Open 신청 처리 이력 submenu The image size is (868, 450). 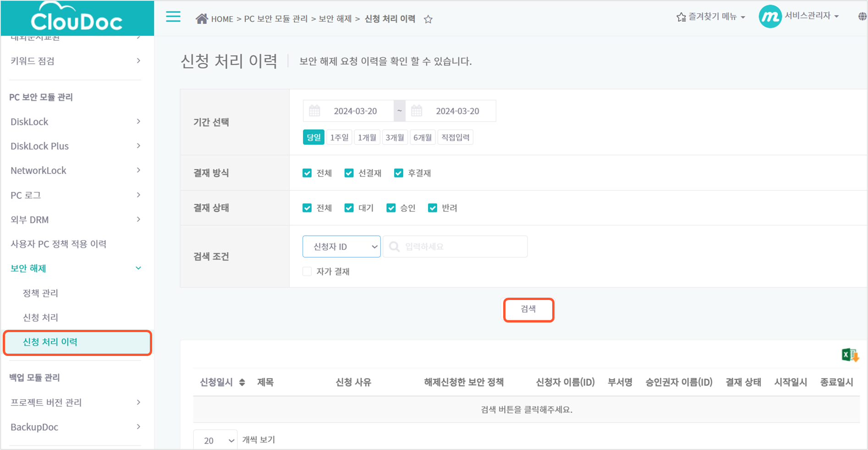77,342
